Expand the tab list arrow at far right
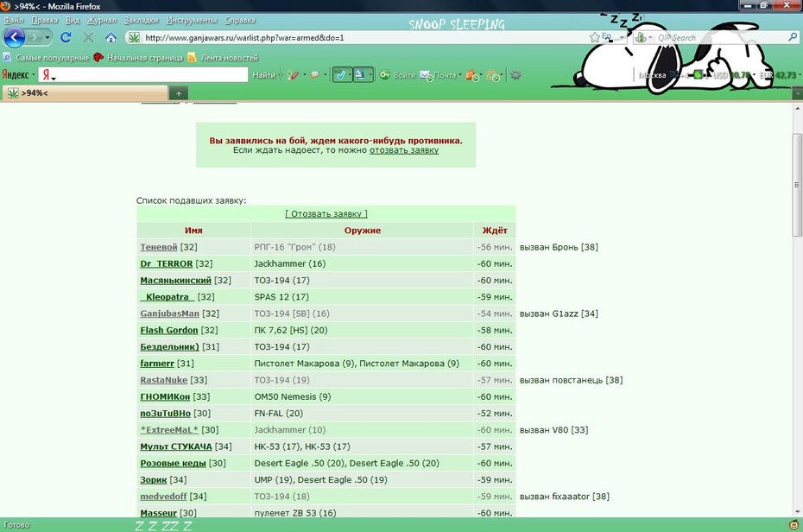Viewport: 803px width, 532px height. tap(797, 93)
